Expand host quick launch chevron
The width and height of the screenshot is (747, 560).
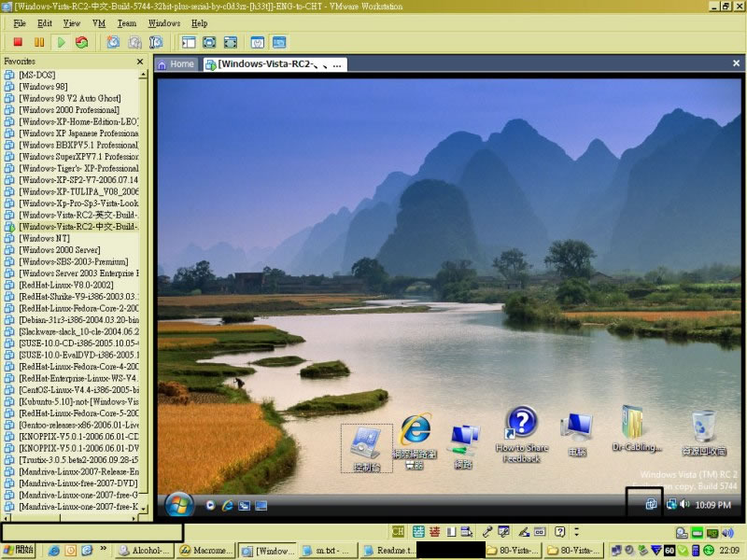(103, 549)
